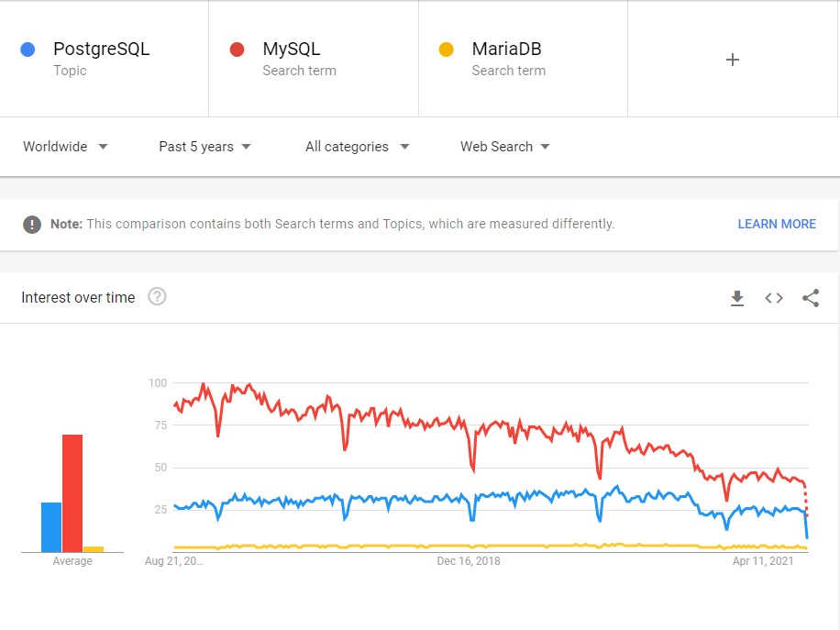Click the Dec 16, 2018 axis label
The height and width of the screenshot is (630, 840).
click(x=469, y=561)
